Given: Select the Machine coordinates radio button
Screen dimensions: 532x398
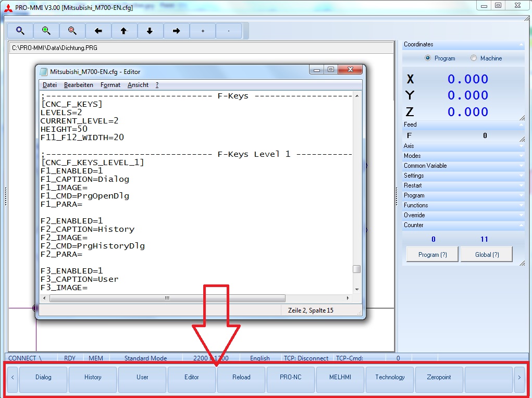Looking at the screenshot, I should [x=474, y=58].
